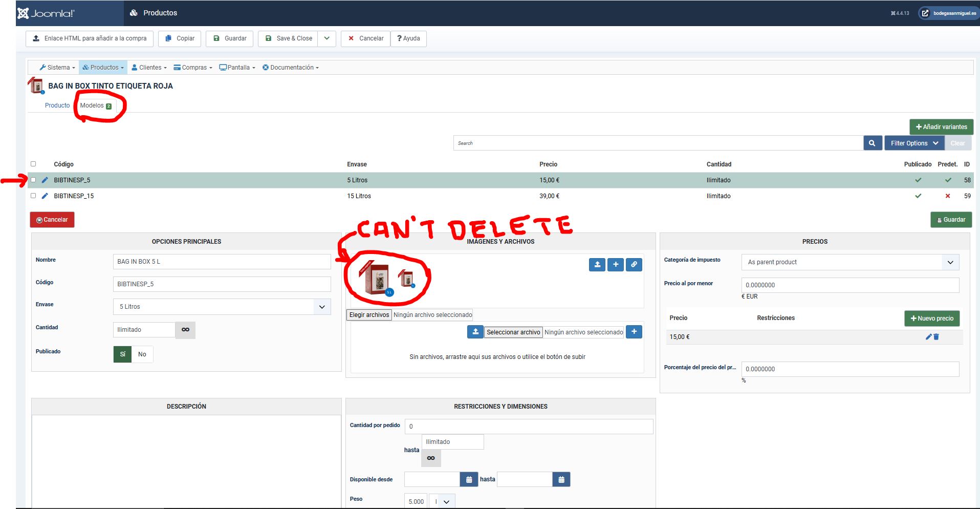The height and width of the screenshot is (509, 980).
Task: Click the Cantidad por pedido field
Action: [529, 427]
